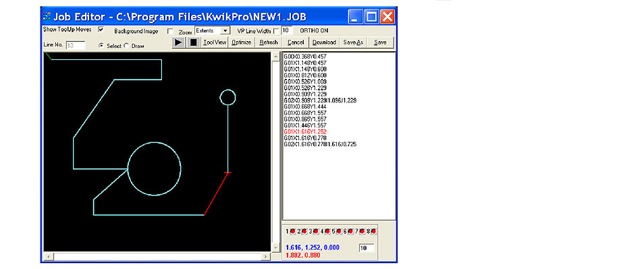Select code line G01X0.526Y1.229
This screenshot has width=644, height=269.
[x=304, y=88]
